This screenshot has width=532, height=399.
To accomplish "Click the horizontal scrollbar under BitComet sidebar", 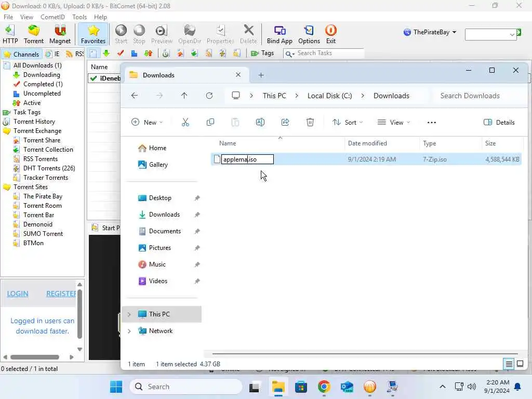I will point(35,357).
